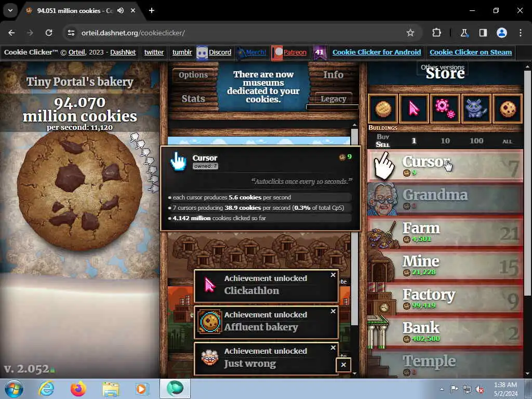This screenshot has width=532, height=399.
Task: Set purchase amount to 1
Action: [x=414, y=141]
